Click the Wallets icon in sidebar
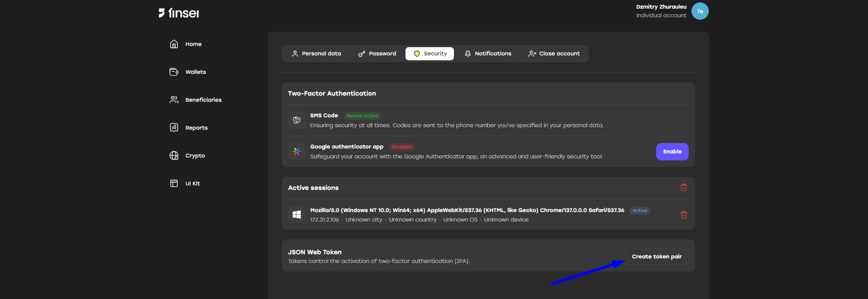Image resolution: width=868 pixels, height=299 pixels. tap(174, 72)
